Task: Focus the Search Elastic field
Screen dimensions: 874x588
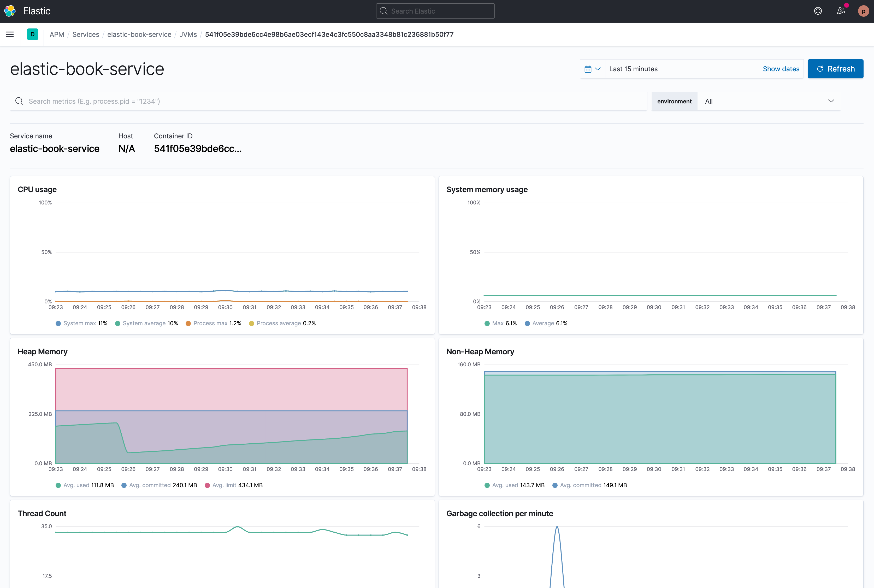Action: [435, 11]
